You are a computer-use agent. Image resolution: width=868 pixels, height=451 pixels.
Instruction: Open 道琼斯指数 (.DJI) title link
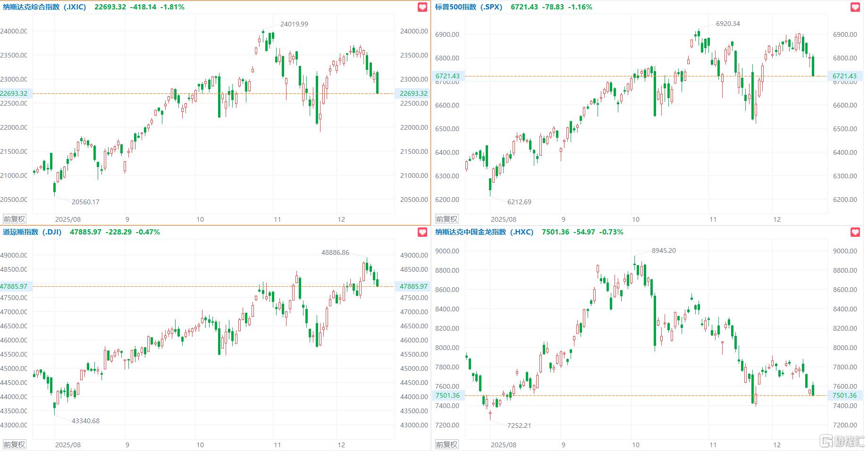coord(32,232)
